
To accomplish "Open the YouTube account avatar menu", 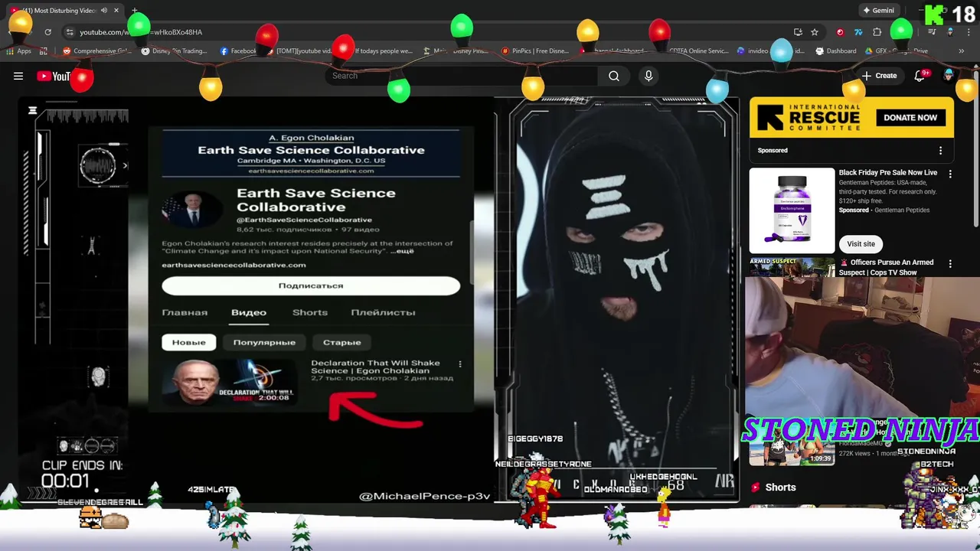I will [x=949, y=76].
